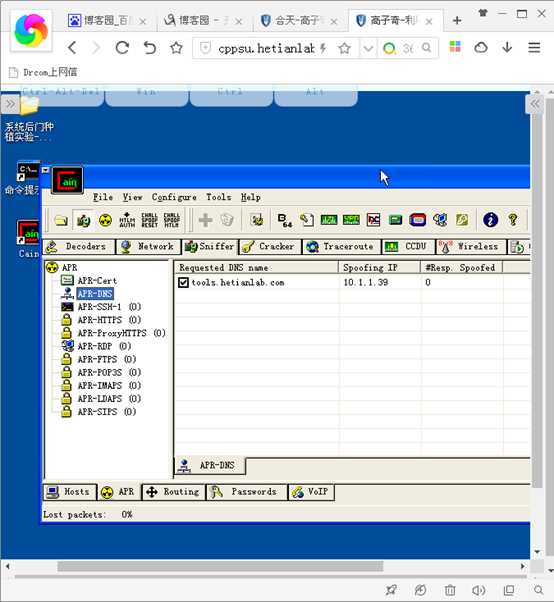Select APR-SSH-1 in the APR tree

pyautogui.click(x=109, y=307)
